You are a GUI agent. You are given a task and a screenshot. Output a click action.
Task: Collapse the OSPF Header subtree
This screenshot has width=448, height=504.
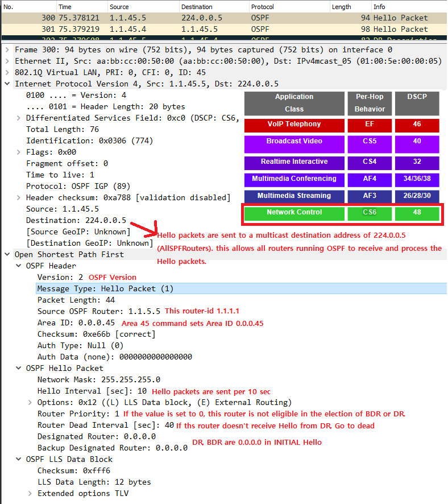tap(19, 266)
